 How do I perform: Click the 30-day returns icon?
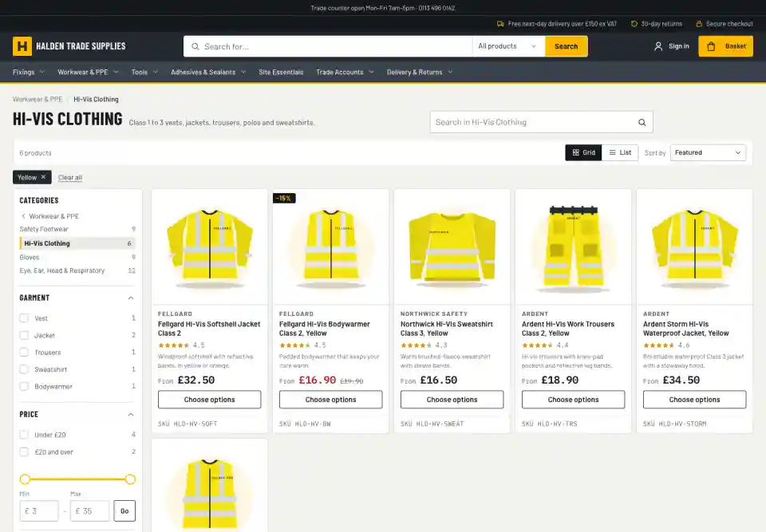(x=634, y=24)
